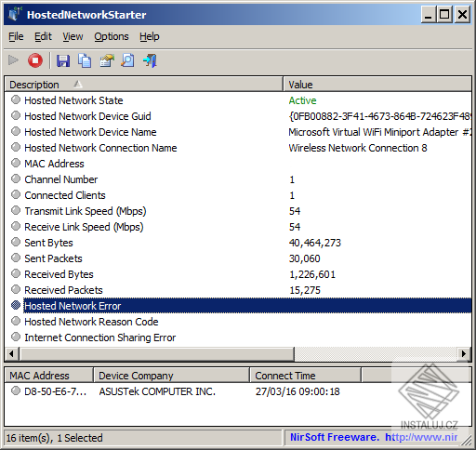Select the Hosted Network Connection Name row
This screenshot has width=476, height=450.
pyautogui.click(x=238, y=148)
